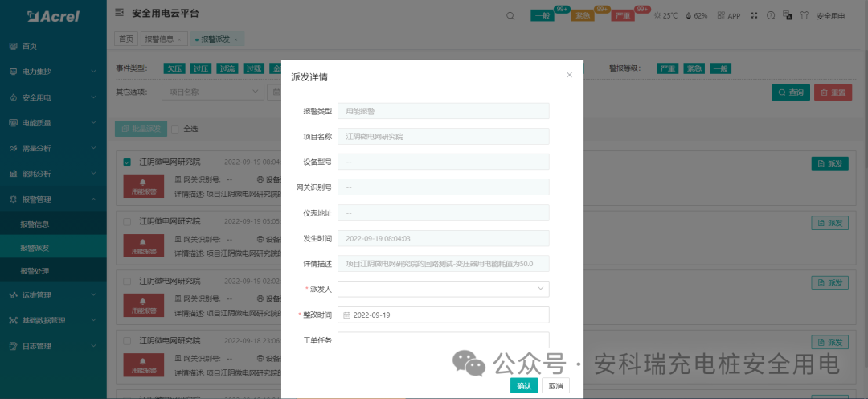Click the 报警管理 gear icon in sidebar
This screenshot has width=868, height=399.
coord(14,199)
